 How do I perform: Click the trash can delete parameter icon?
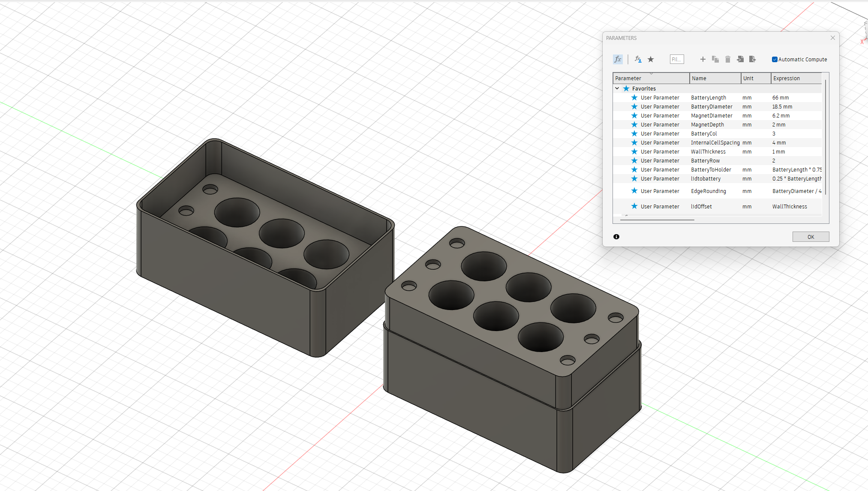(727, 59)
